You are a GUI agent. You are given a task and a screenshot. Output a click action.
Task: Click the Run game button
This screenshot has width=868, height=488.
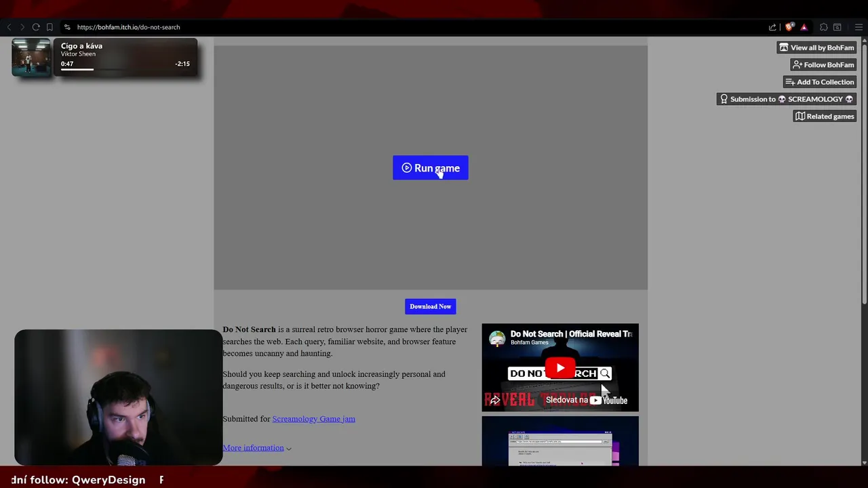431,168
